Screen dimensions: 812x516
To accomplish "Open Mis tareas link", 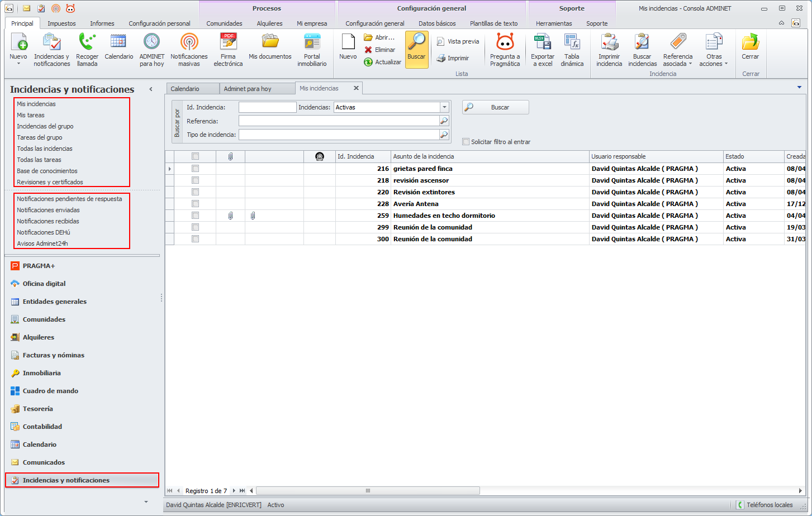I will click(x=31, y=115).
